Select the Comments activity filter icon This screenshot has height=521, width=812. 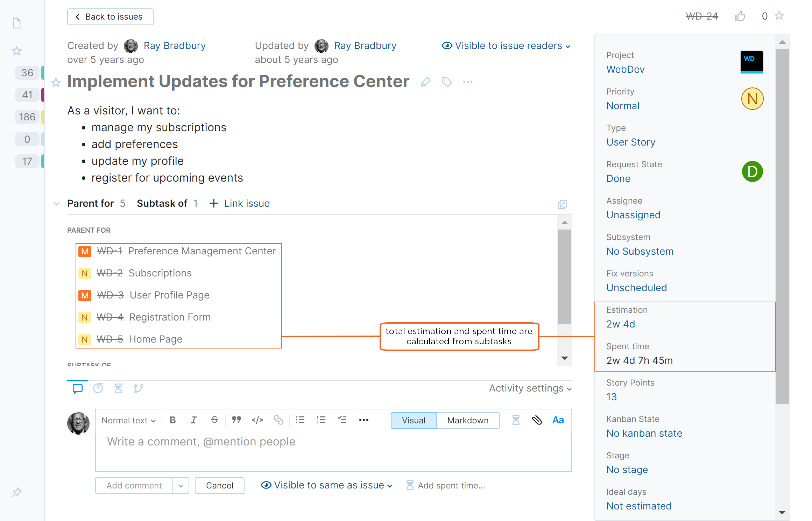(x=77, y=388)
